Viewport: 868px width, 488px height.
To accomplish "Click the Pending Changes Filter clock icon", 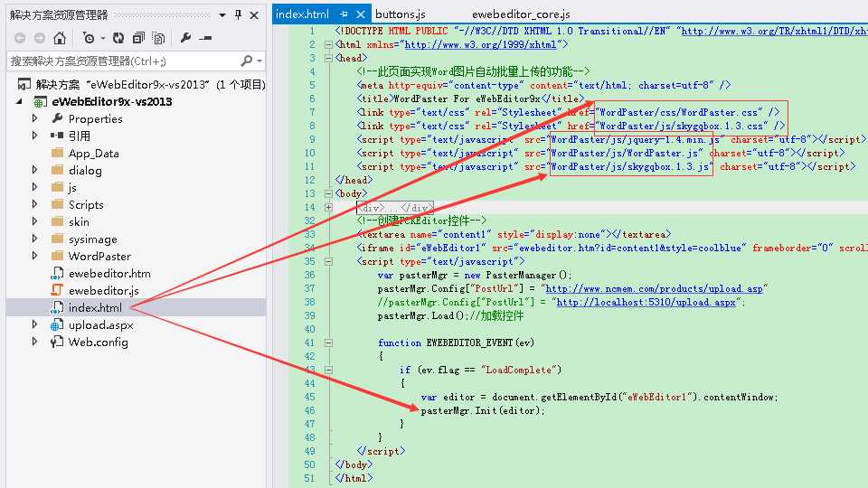I will pos(88,38).
